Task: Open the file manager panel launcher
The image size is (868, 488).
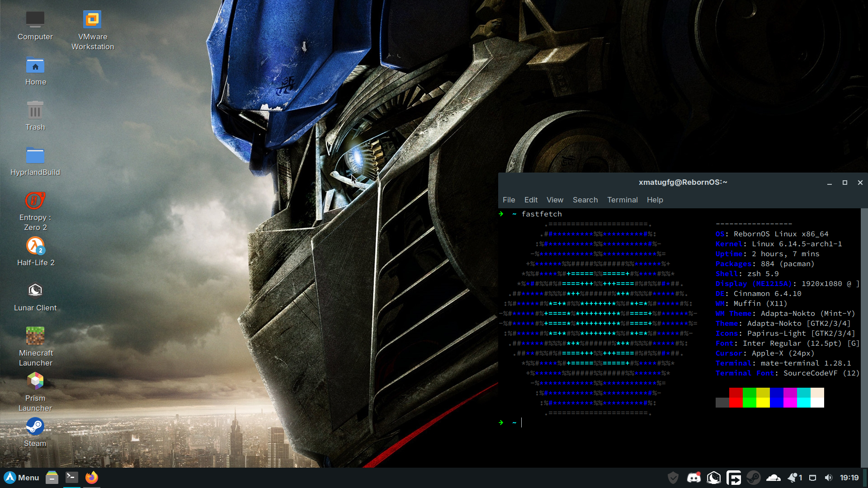Action: (x=52, y=478)
